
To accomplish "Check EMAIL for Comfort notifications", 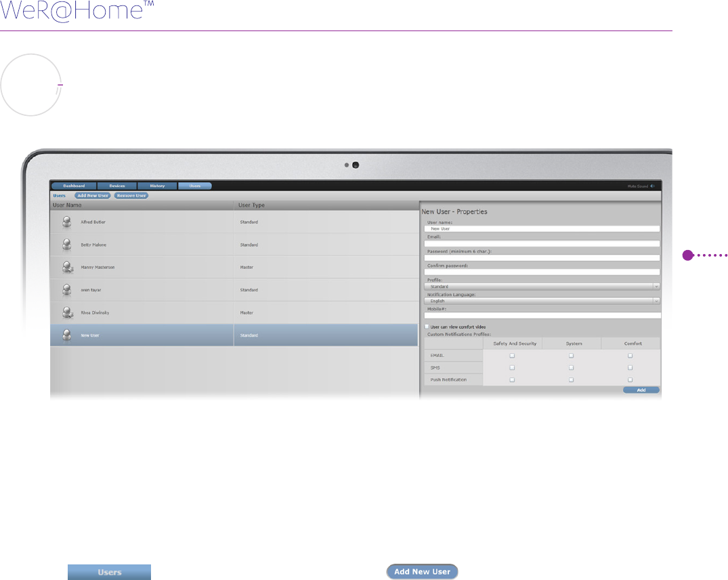I will coord(630,356).
